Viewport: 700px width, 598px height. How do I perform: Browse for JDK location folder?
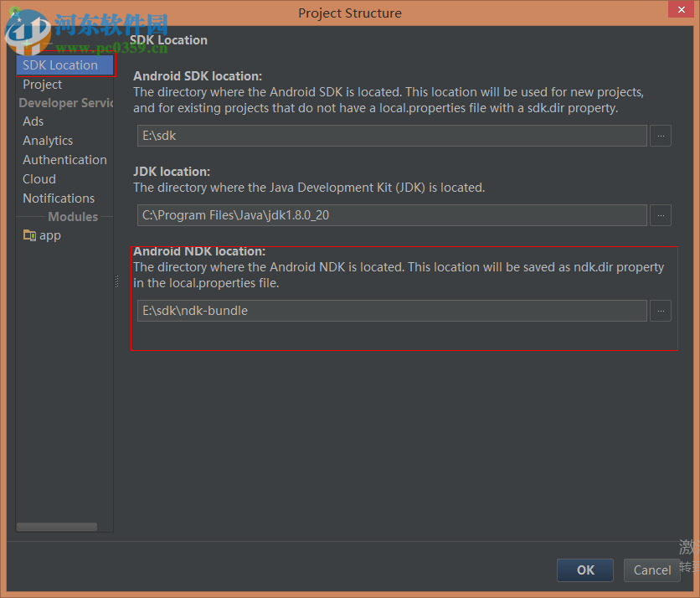661,216
